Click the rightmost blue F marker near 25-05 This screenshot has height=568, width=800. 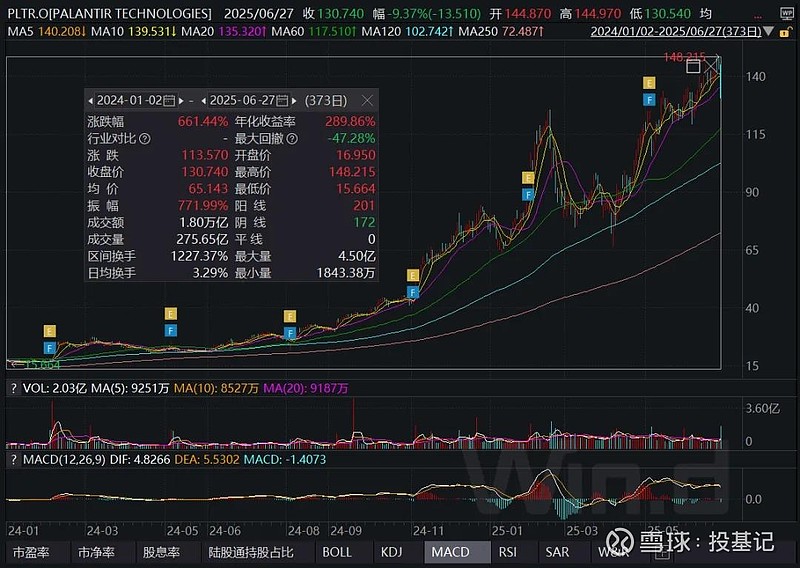[649, 100]
